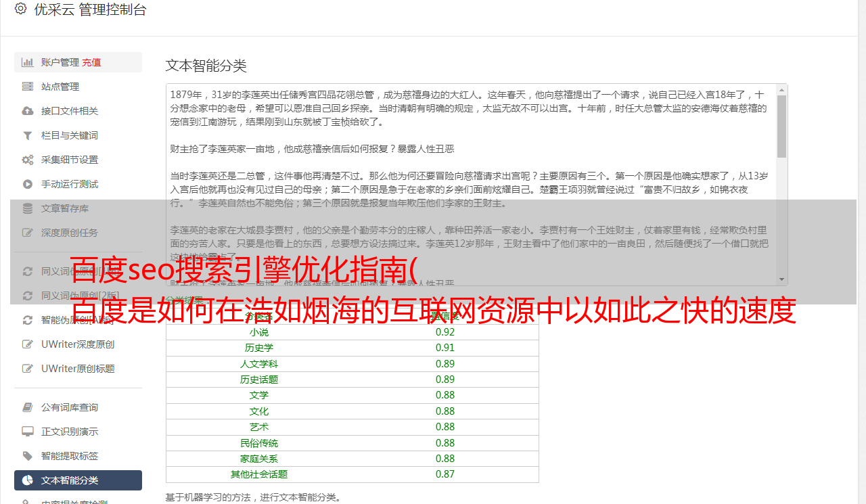
Task: Click the tag icon for 智能提取标签
Action: pos(28,456)
